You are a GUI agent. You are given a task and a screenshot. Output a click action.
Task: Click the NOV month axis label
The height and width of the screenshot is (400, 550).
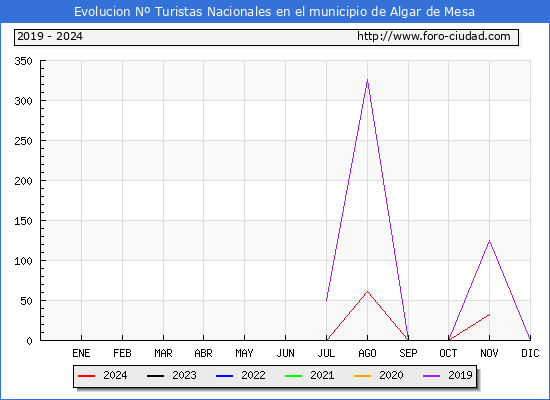(489, 353)
